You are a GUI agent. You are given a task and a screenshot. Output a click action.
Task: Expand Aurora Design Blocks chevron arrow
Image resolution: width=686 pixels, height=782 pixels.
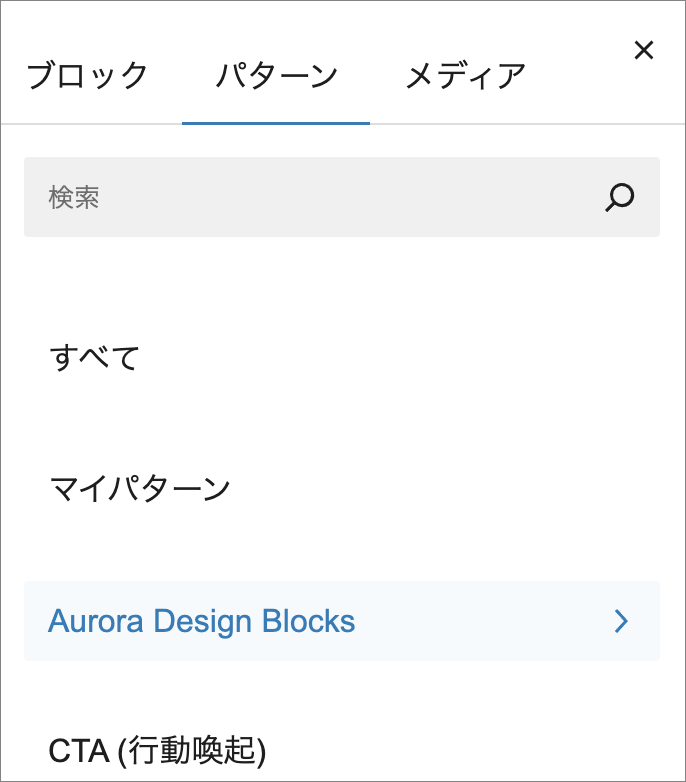pos(622,621)
